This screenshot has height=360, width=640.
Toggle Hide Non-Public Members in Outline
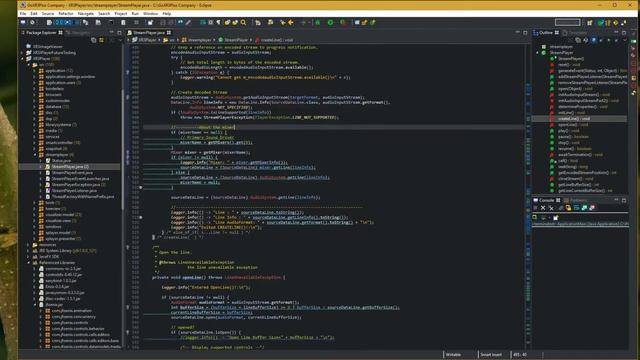pyautogui.click(x=609, y=40)
